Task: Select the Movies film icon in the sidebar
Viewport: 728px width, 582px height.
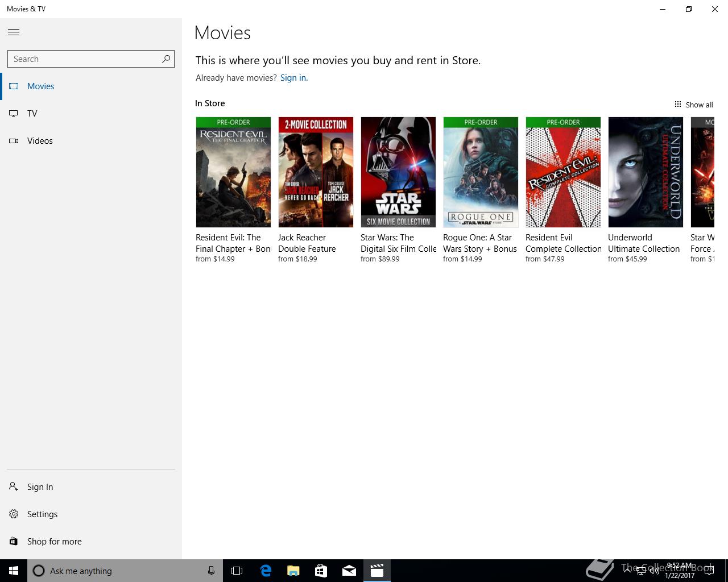Action: (14, 86)
